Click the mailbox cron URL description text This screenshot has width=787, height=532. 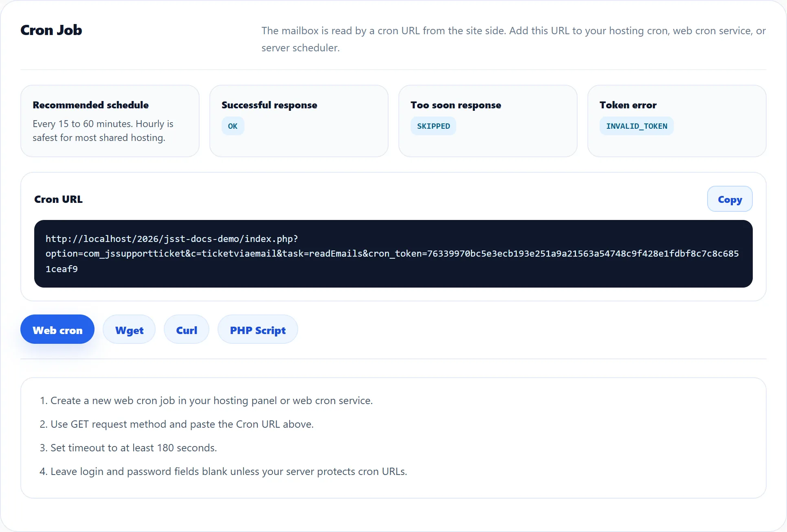coord(513,39)
